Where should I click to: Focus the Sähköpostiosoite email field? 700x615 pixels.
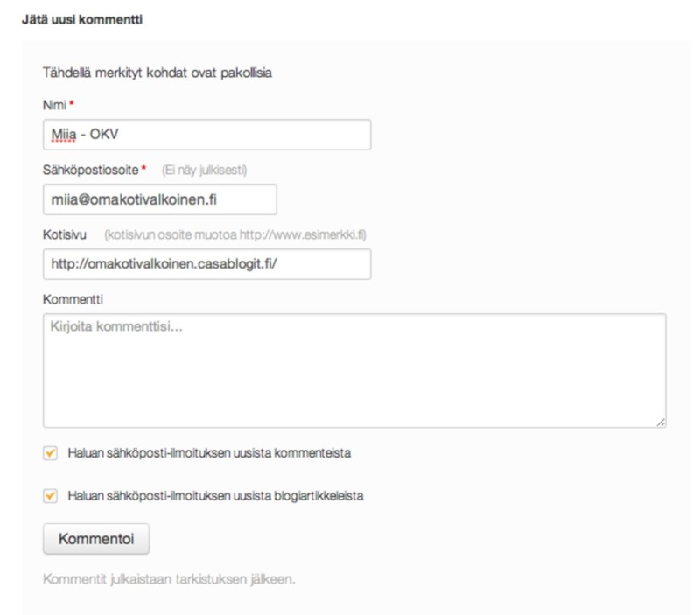pos(160,199)
